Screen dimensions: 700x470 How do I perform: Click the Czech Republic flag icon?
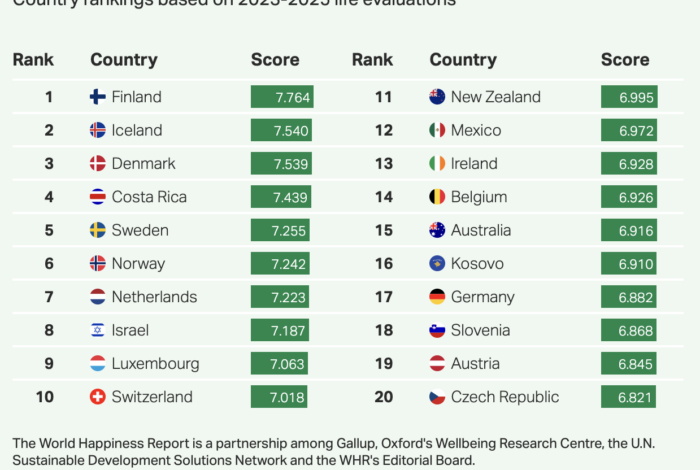click(437, 397)
